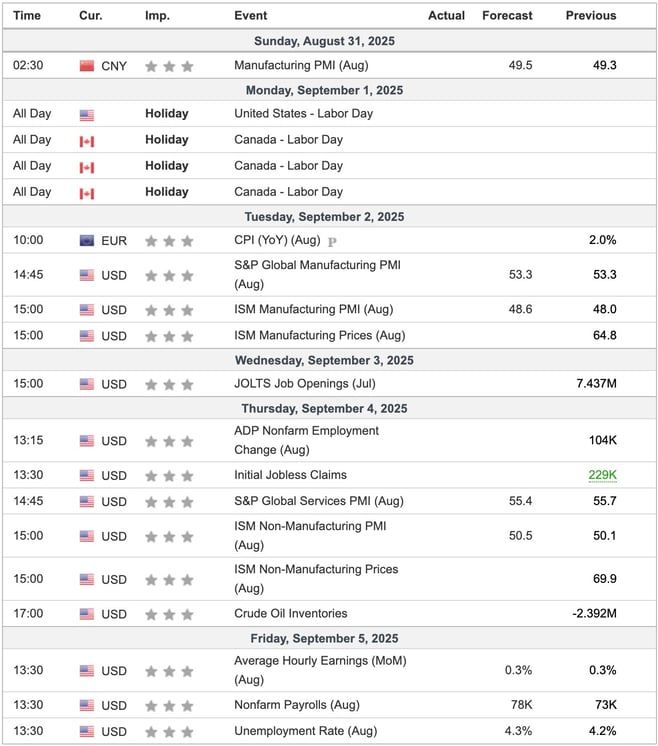Click the US flag in the ISM Non-Manufacturing PMI row

[87, 536]
